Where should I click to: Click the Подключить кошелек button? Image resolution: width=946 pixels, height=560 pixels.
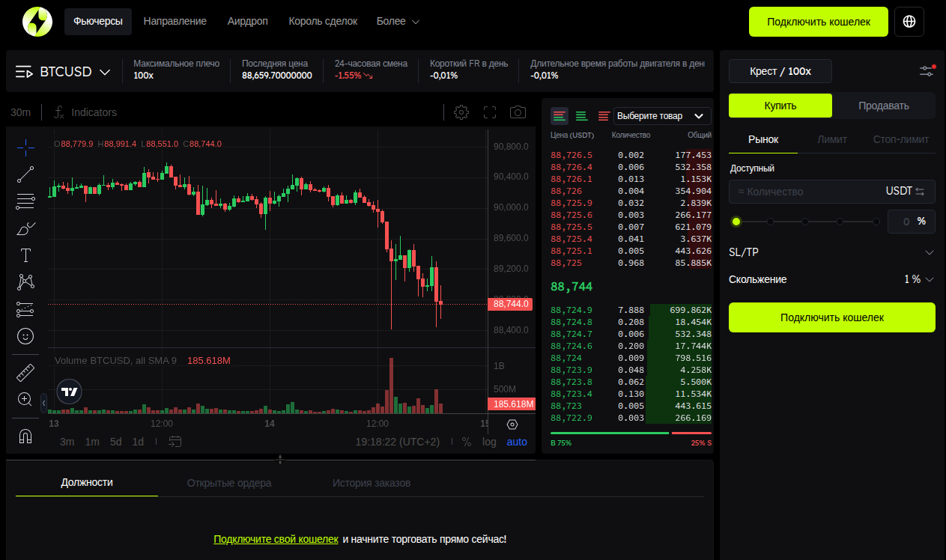[x=818, y=22]
